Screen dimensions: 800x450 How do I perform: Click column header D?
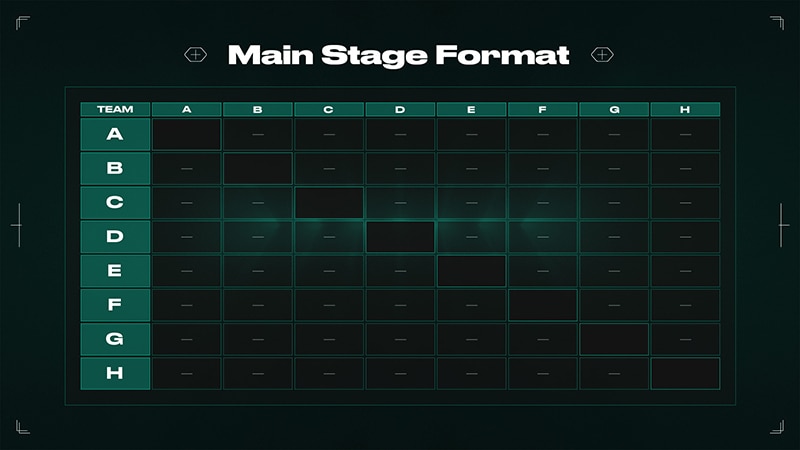[x=400, y=109]
